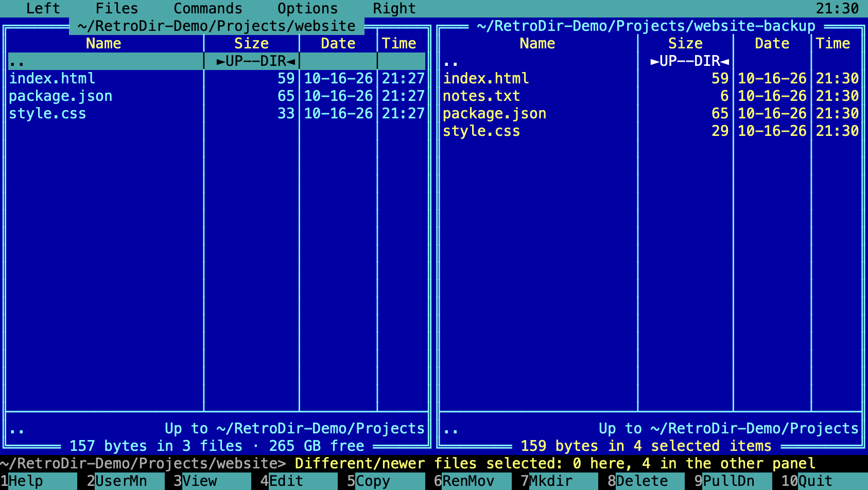Open the Files menu
The height and width of the screenshot is (490, 868).
117,9
